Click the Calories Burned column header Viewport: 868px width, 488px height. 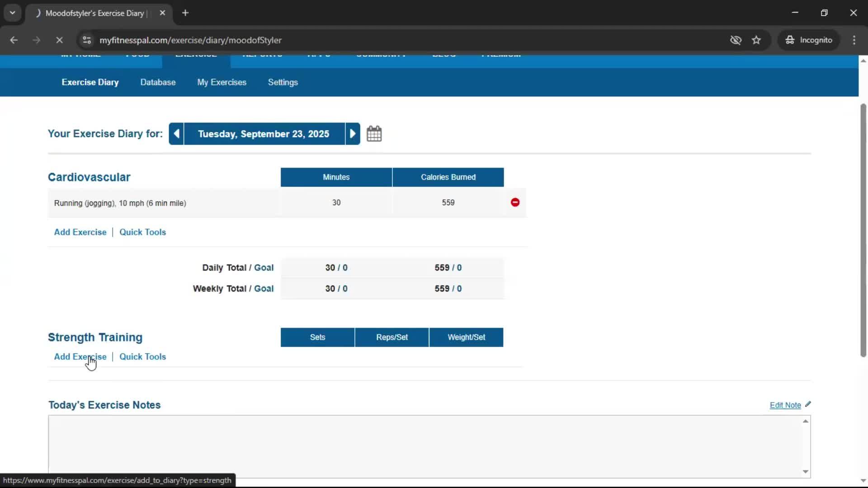(x=448, y=177)
